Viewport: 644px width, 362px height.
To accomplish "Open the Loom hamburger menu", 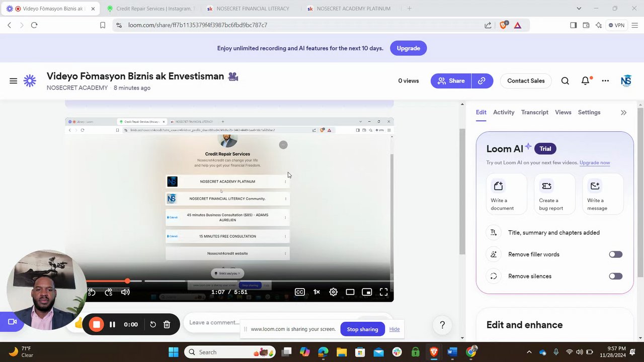I will coord(14,81).
